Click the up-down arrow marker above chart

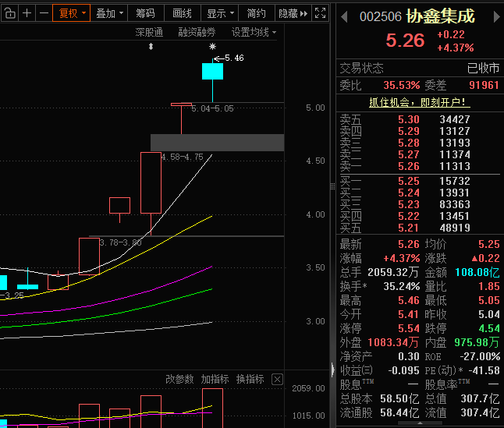(151, 47)
